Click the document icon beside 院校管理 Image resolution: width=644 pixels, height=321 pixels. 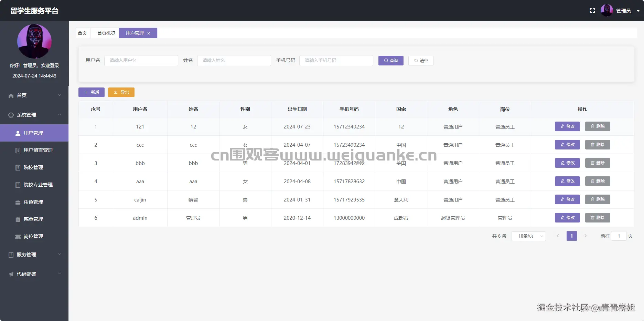tap(18, 168)
